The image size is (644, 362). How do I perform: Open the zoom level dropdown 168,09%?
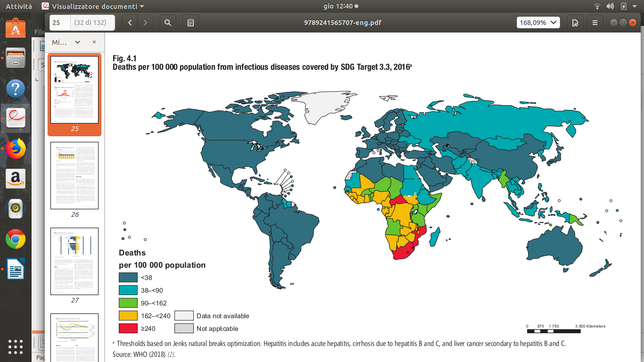point(538,23)
